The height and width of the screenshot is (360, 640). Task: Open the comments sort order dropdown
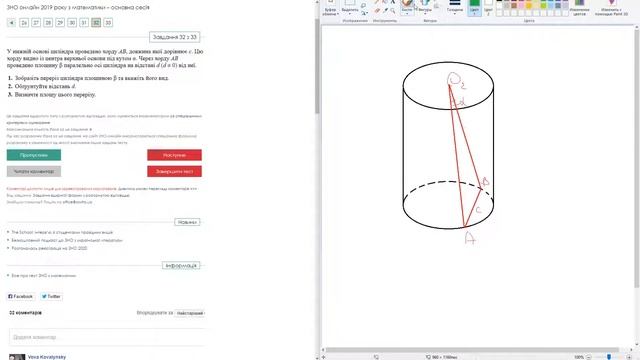pyautogui.click(x=190, y=313)
